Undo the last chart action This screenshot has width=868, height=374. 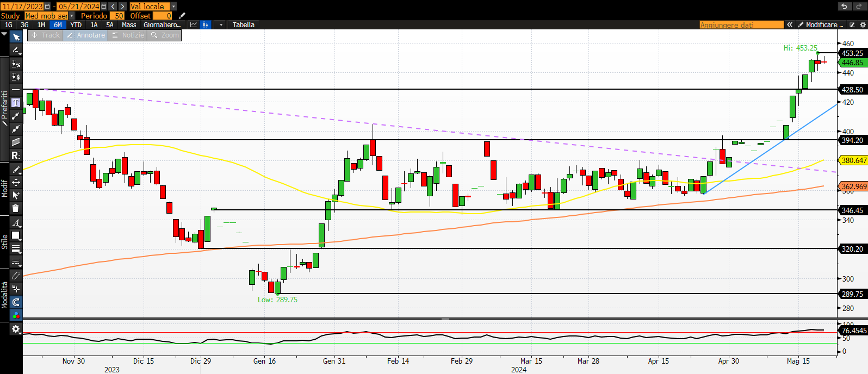coord(844,7)
